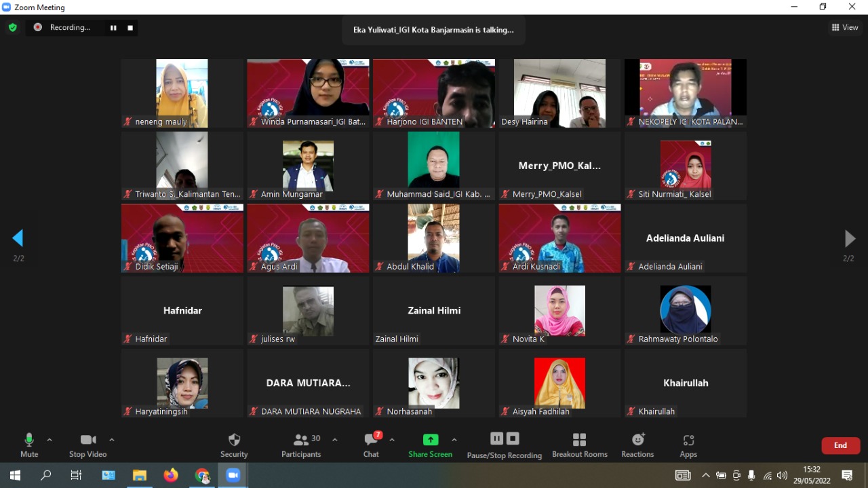Open the Reactions menu
The height and width of the screenshot is (488, 868).
tap(637, 445)
